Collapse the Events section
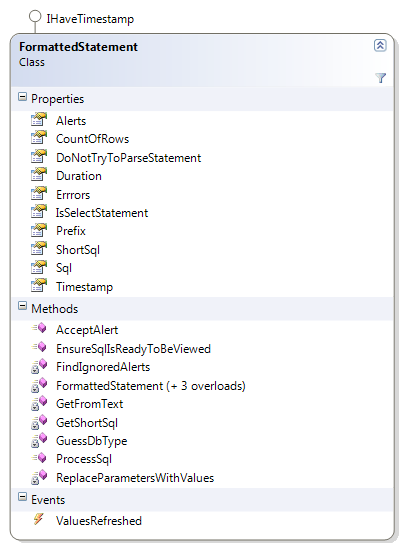 22,497
